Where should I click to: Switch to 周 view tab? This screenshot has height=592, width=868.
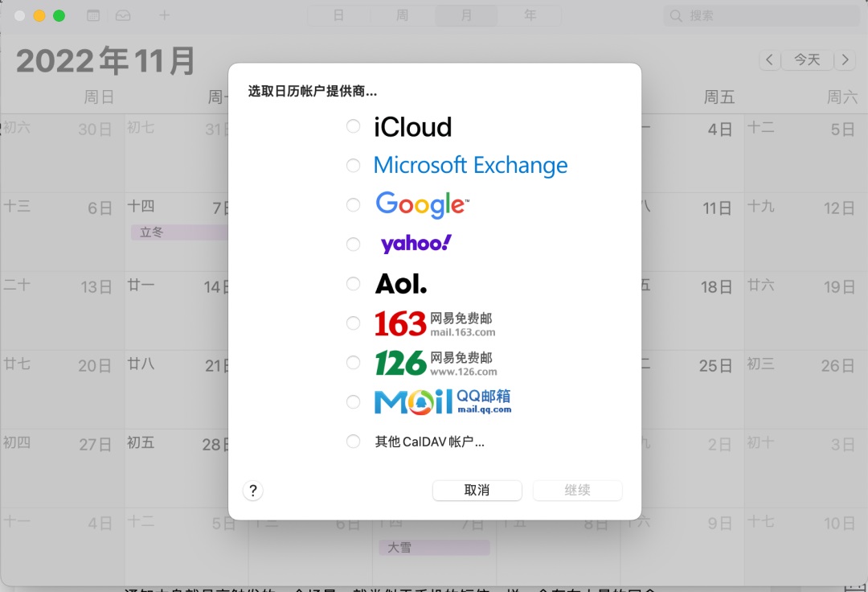click(x=403, y=15)
